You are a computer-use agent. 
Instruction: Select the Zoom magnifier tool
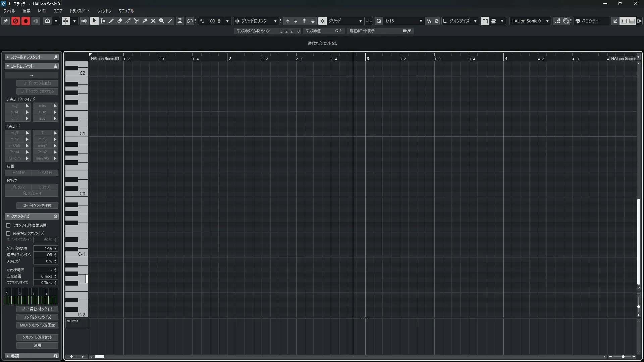point(162,21)
